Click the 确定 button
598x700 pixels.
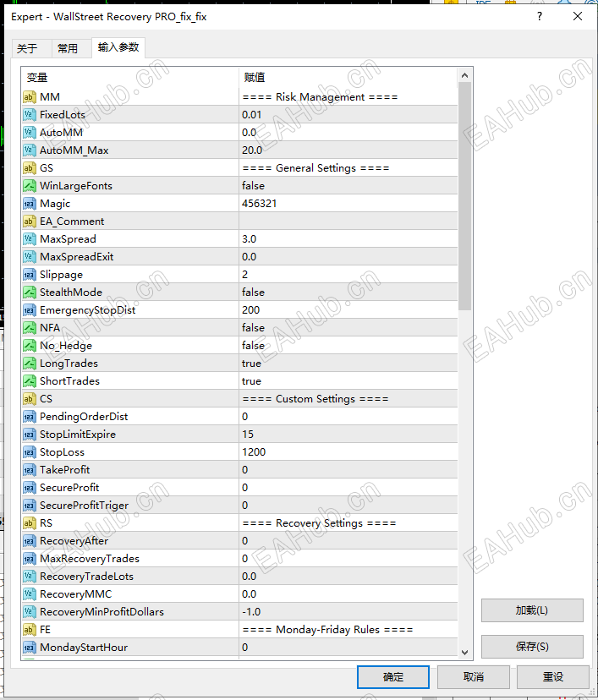pos(393,677)
